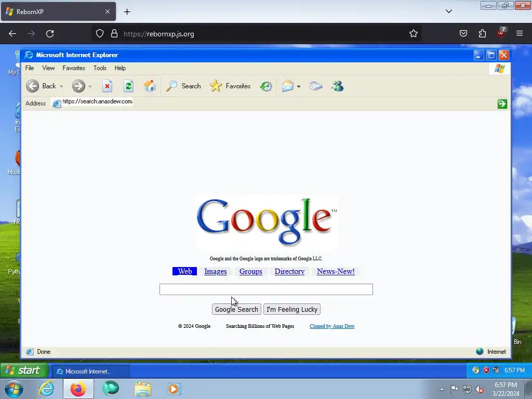Open File Explorer folder taskbar icon
This screenshot has width=532, height=399.
click(x=143, y=389)
